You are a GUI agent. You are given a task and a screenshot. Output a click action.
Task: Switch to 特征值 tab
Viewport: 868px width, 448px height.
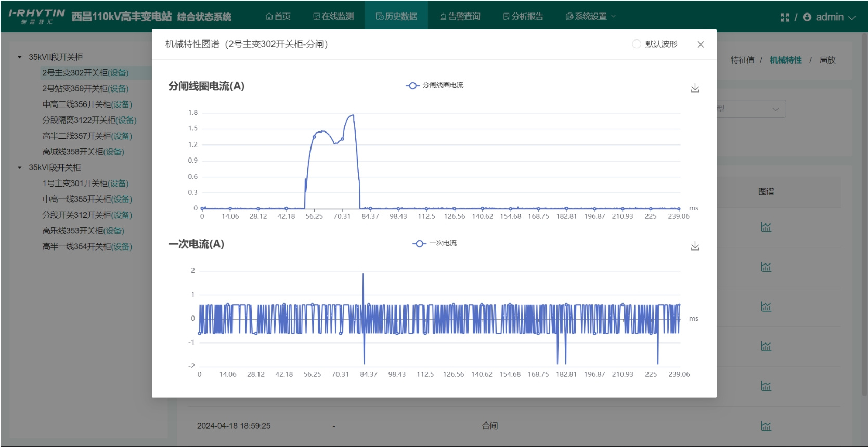(x=742, y=60)
